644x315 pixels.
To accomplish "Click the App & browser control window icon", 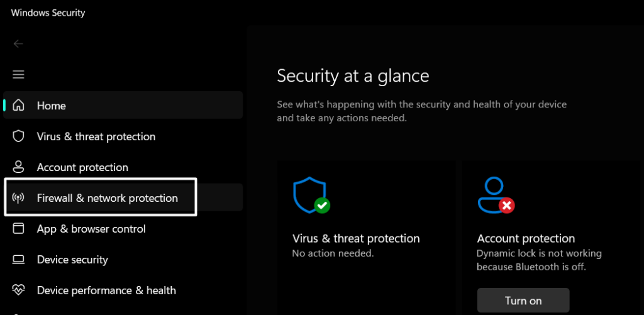I will point(19,229).
